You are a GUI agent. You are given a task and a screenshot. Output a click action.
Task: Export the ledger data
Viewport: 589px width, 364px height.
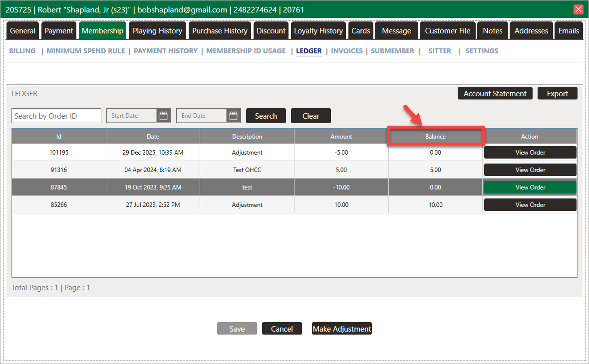point(557,94)
